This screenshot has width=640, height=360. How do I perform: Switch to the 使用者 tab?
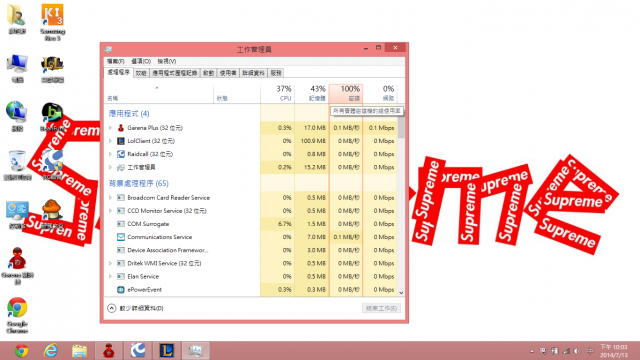[228, 73]
